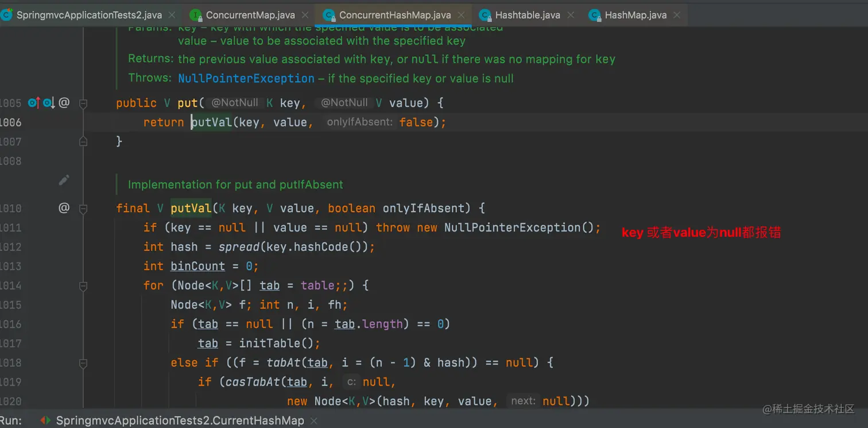Click the 'Returns:' doc label
Screen dimensions: 868x428
150,59
